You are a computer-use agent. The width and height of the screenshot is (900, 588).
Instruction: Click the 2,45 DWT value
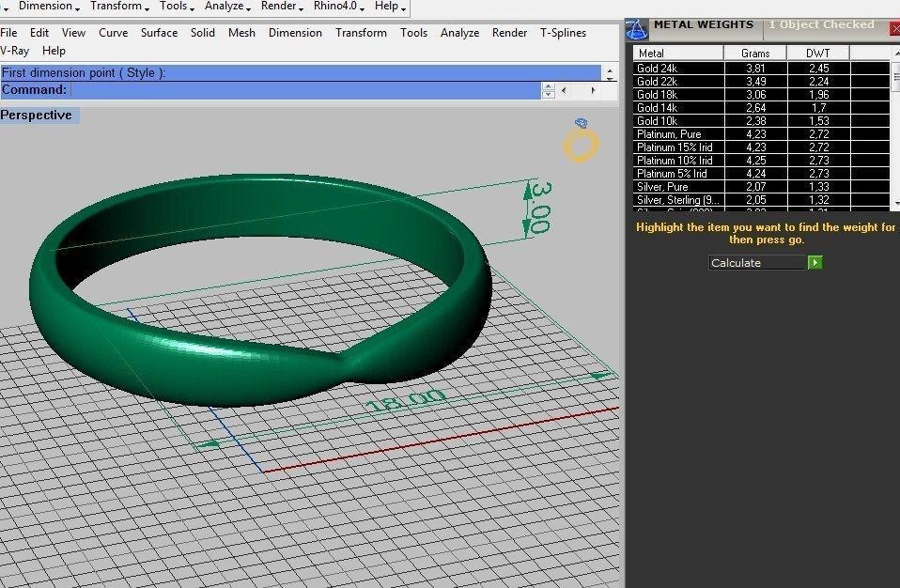click(x=818, y=69)
